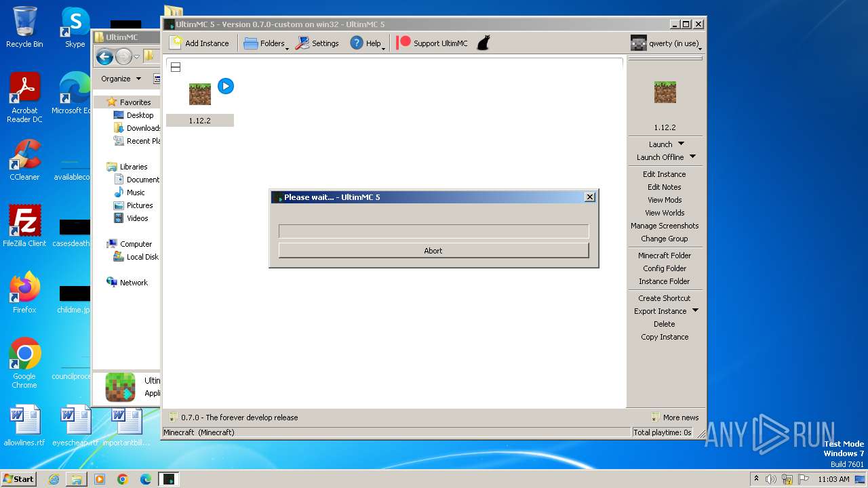
Task: Click the 0.7.0 forever develop release news link
Action: click(233, 418)
